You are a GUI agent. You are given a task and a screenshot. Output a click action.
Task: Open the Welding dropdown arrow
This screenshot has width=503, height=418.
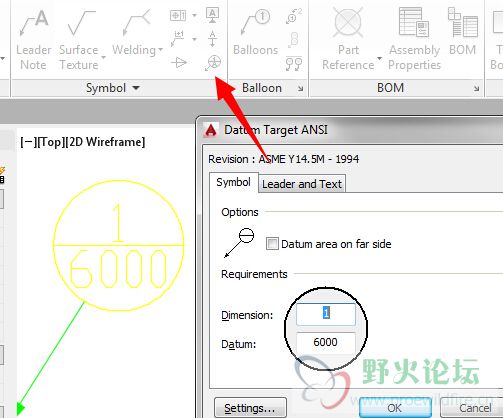coord(160,50)
